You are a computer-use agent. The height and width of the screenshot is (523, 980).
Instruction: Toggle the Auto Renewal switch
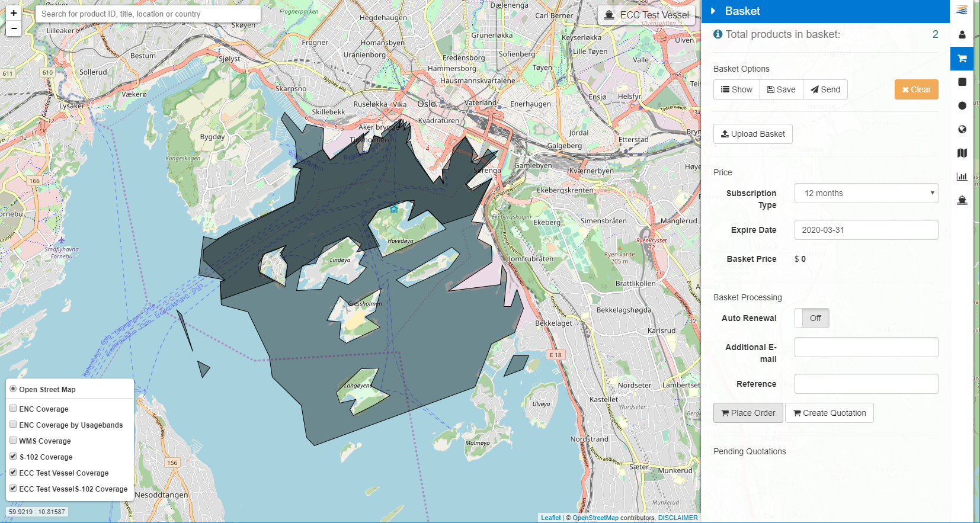(x=812, y=318)
